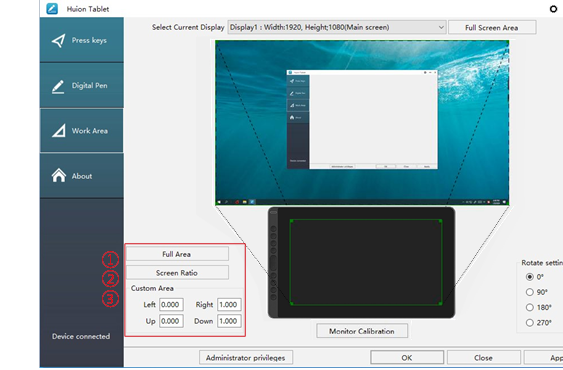This screenshot has height=370, width=563.
Task: Click the monitor screen preview image
Action: coord(362,123)
